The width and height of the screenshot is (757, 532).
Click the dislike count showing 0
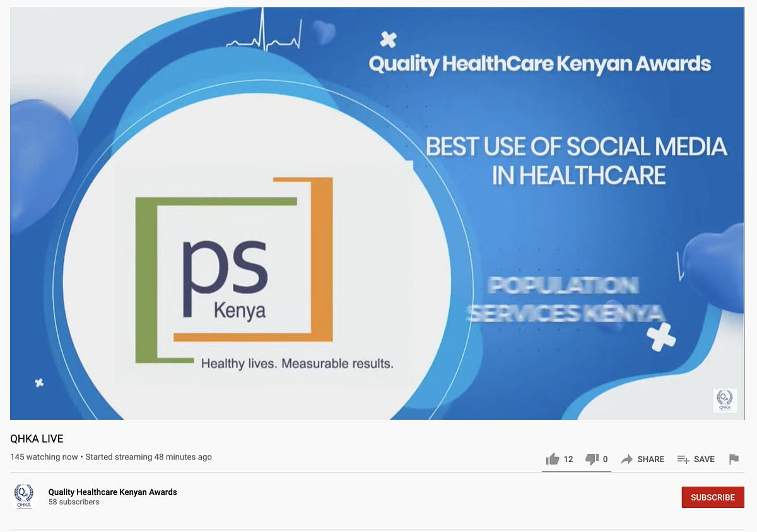(x=606, y=459)
